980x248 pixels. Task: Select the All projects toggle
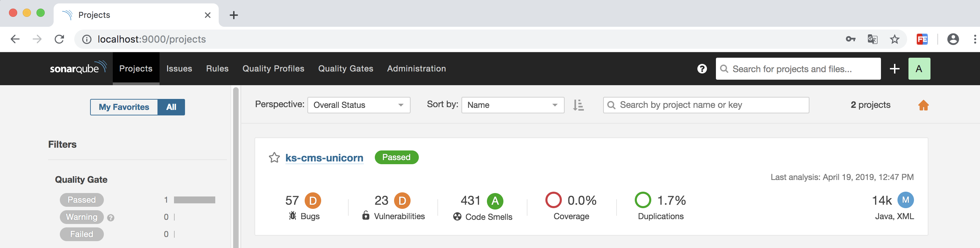pyautogui.click(x=171, y=107)
